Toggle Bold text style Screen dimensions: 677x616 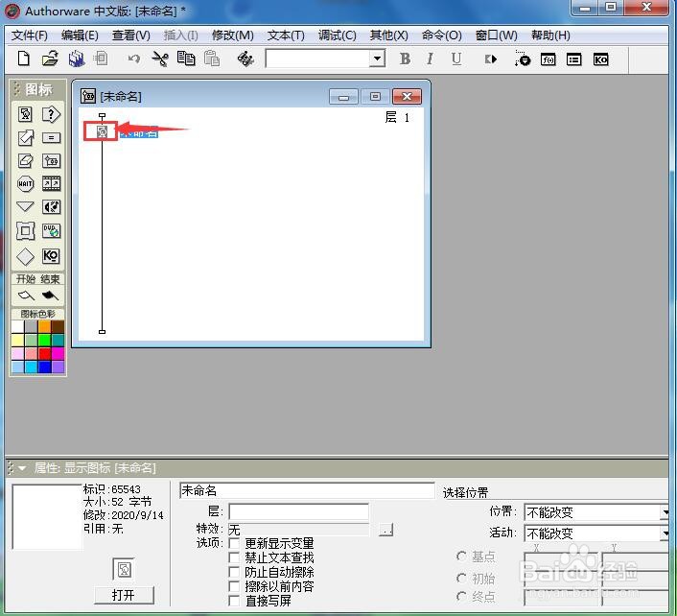pos(405,59)
